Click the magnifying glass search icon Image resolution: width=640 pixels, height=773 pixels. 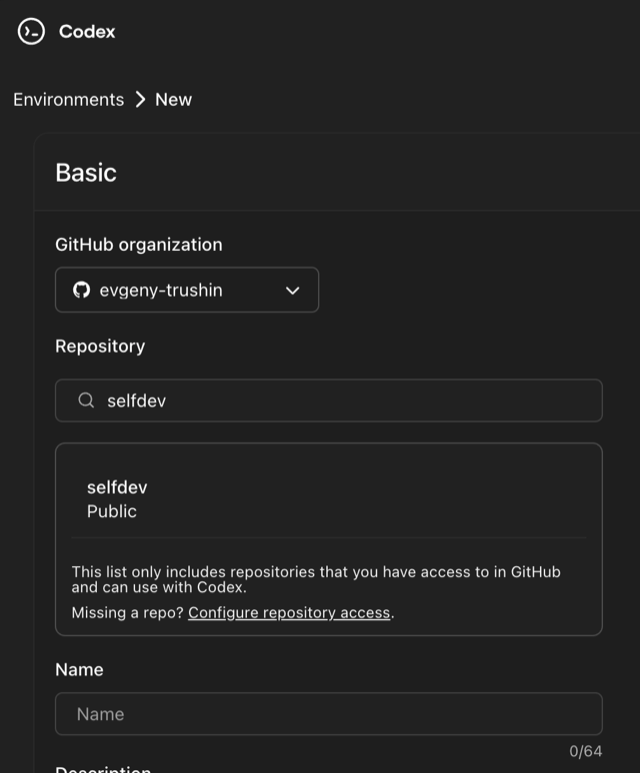point(86,400)
